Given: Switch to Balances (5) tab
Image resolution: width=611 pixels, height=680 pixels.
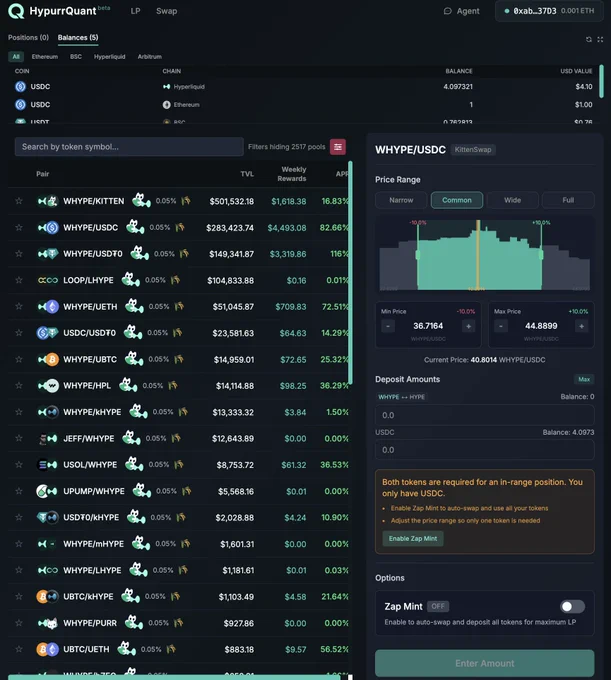Looking at the screenshot, I should click(x=78, y=37).
